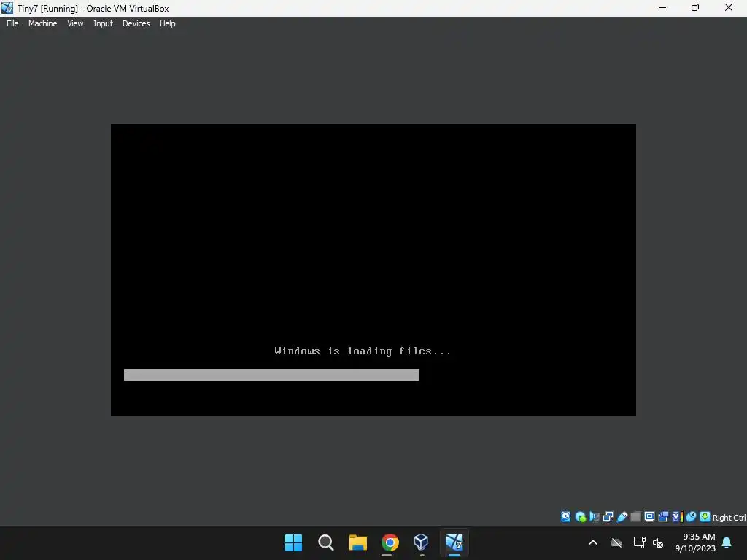747x560 pixels.
Task: Click the OneDrive cloud tray icon
Action: [616, 542]
